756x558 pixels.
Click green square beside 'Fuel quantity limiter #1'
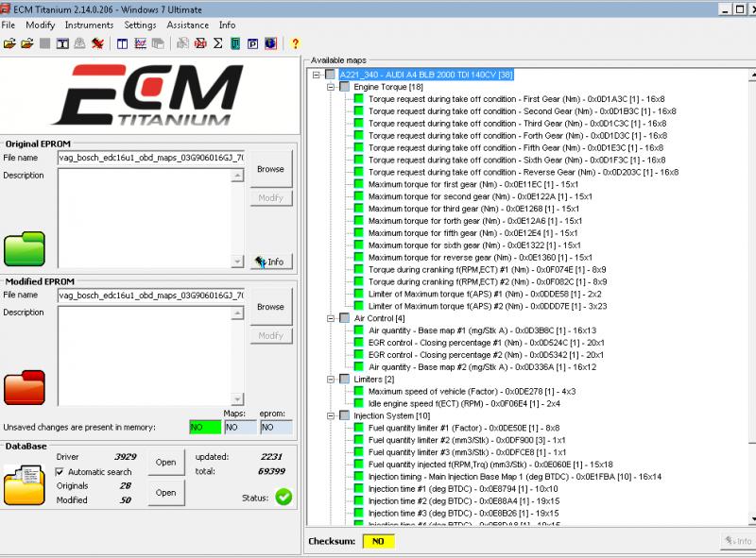[x=359, y=428]
